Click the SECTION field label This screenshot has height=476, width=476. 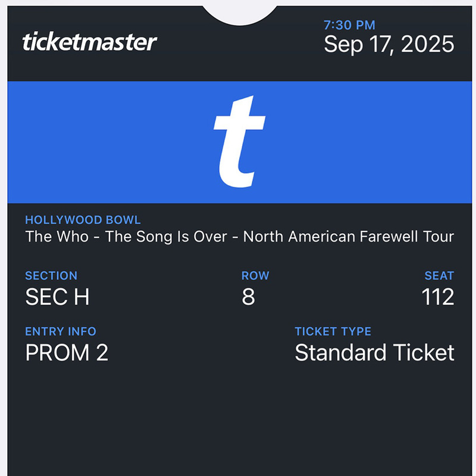(51, 275)
